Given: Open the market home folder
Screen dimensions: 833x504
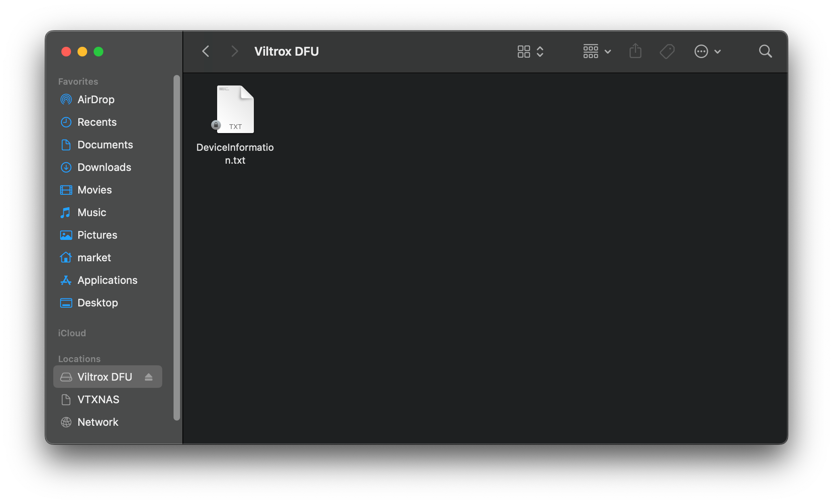Looking at the screenshot, I should (x=94, y=258).
